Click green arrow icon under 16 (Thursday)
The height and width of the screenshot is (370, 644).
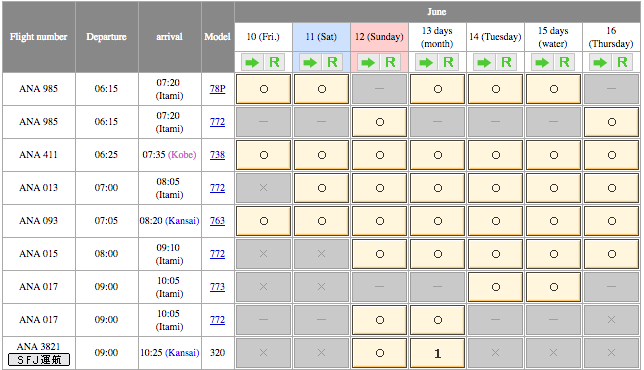pos(600,63)
